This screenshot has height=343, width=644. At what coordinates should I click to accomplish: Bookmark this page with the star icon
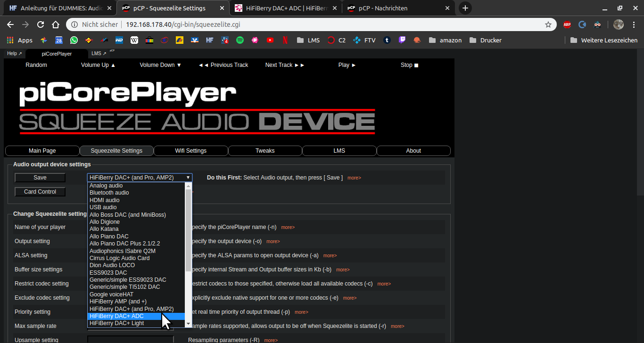[x=548, y=24]
